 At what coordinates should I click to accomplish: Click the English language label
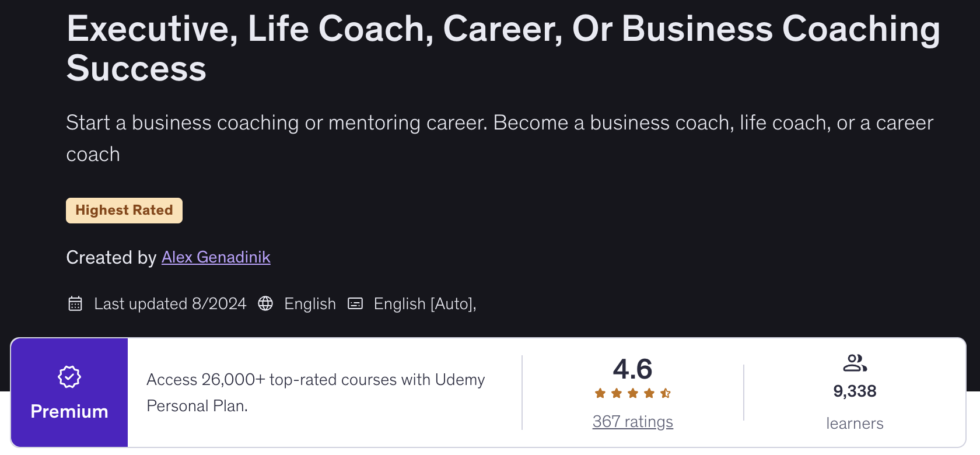(310, 304)
